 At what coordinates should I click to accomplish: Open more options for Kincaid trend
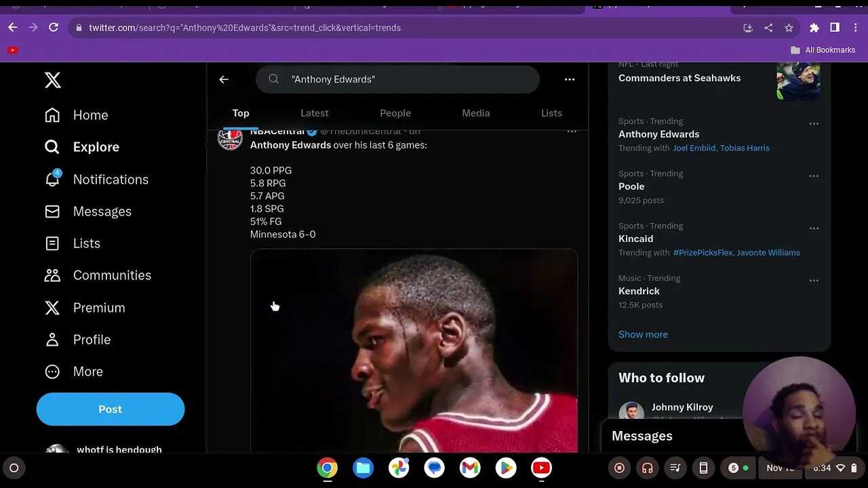[814, 228]
